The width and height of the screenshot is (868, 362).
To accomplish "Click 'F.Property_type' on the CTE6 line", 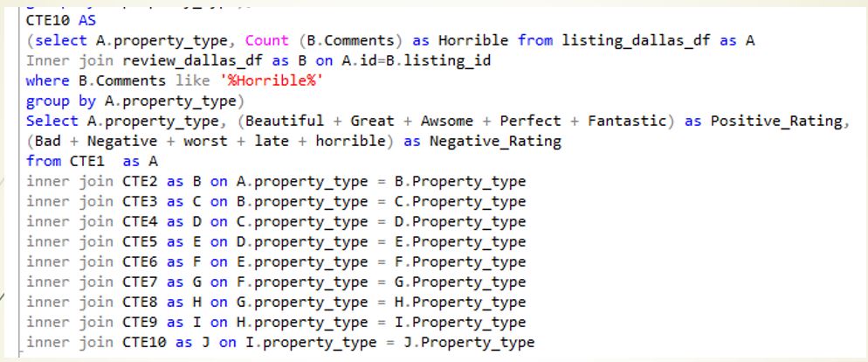I will tap(460, 262).
